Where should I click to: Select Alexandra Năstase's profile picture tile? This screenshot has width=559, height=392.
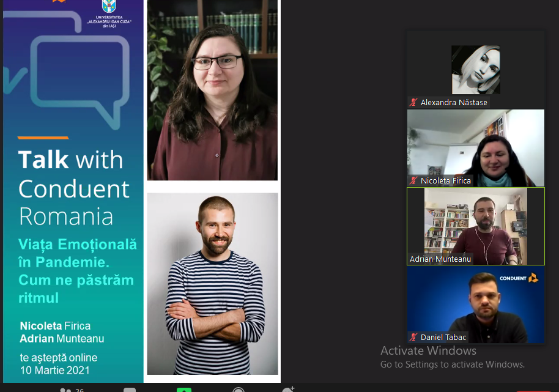coord(476,70)
